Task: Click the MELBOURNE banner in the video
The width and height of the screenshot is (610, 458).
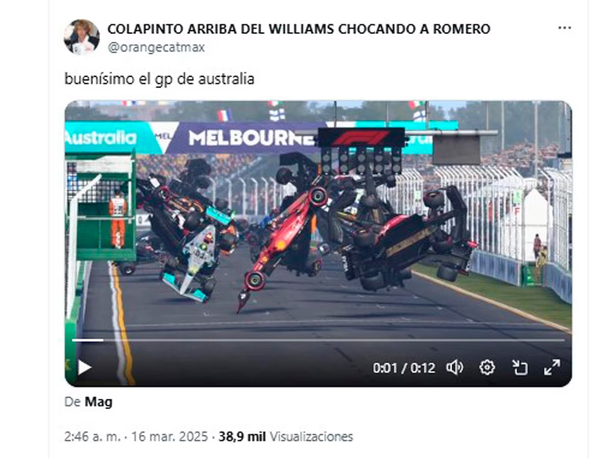Action: pos(251,138)
